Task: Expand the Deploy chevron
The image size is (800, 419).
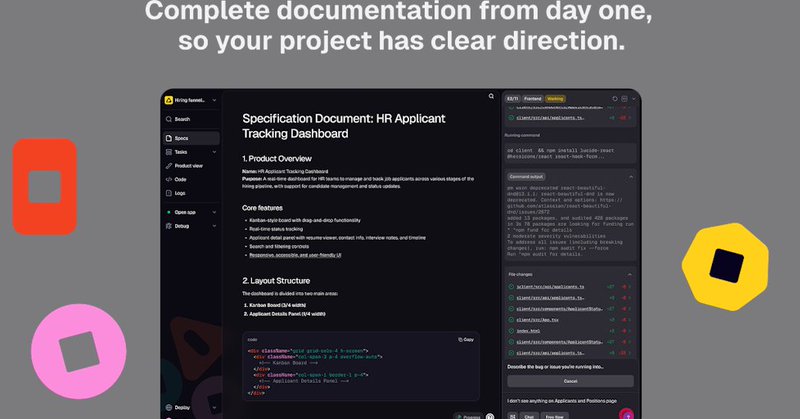Action: [x=214, y=407]
